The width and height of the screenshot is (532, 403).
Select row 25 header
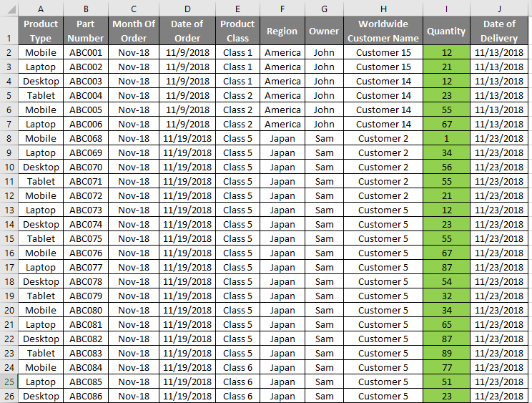[9, 382]
